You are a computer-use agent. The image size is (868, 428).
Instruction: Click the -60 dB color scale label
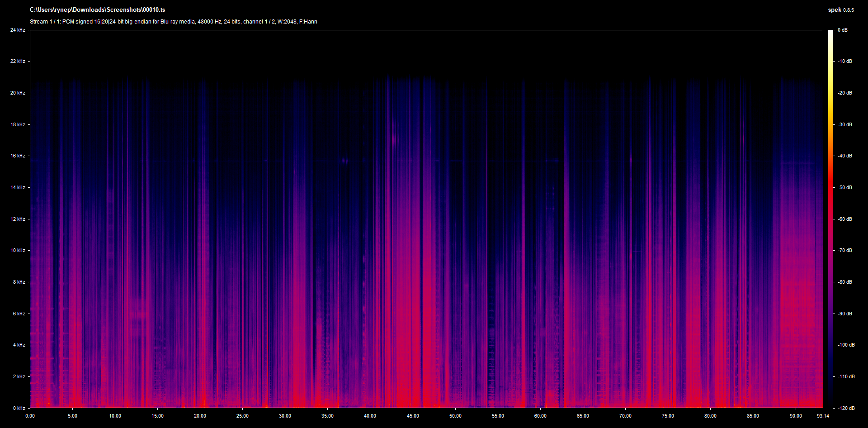click(844, 219)
